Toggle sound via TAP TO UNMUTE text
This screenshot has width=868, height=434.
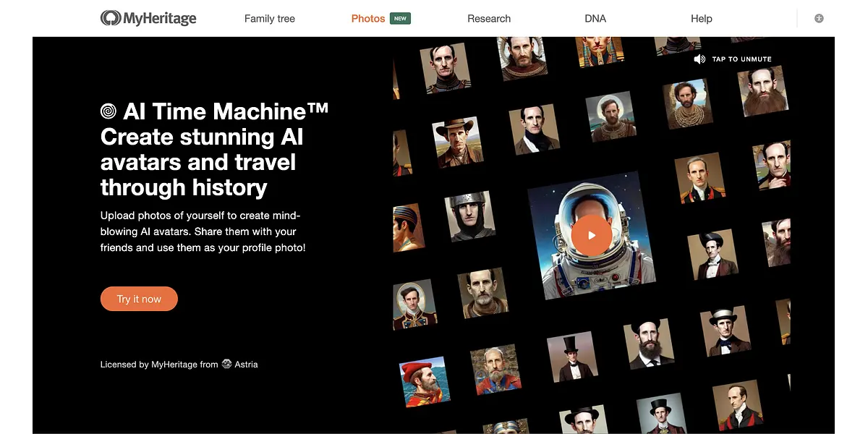click(741, 59)
